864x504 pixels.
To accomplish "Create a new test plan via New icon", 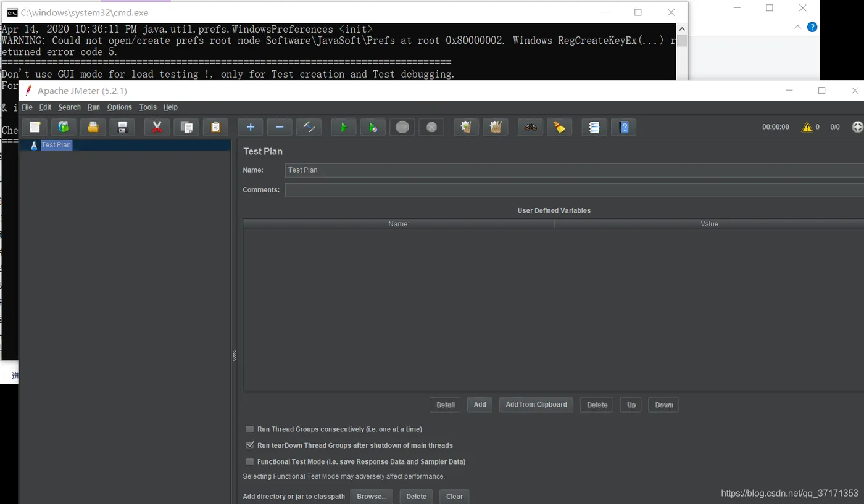I will 35,127.
